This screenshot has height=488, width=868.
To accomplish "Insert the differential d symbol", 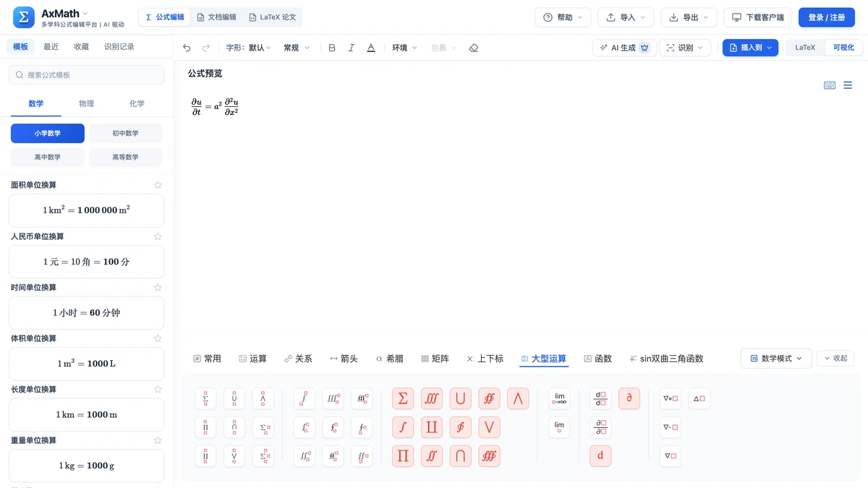I will (600, 456).
